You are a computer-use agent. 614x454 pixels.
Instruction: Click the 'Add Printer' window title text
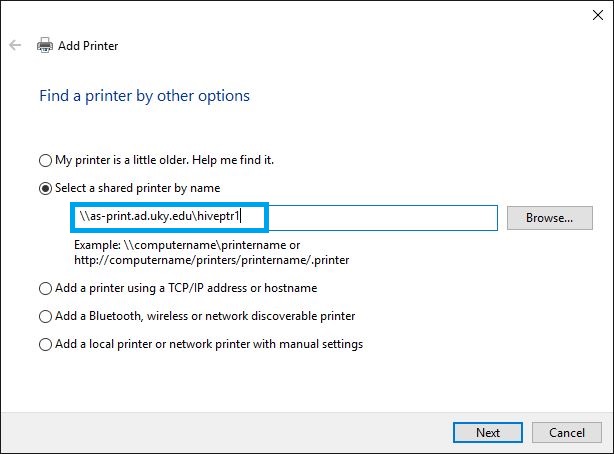pos(88,46)
